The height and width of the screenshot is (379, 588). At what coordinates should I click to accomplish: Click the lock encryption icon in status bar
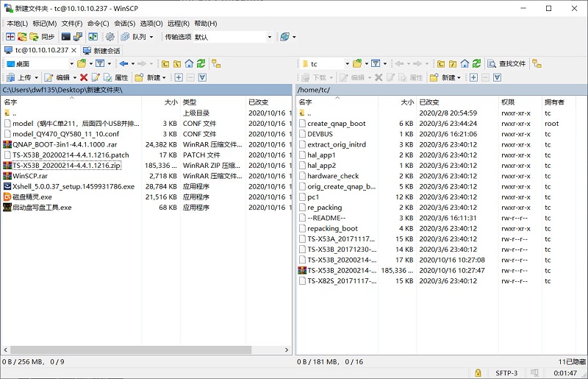(478, 372)
